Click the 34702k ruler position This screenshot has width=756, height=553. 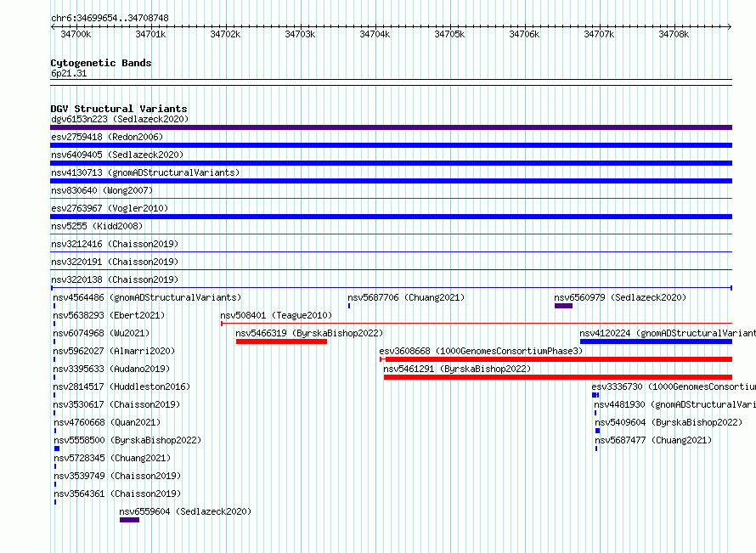(x=225, y=34)
